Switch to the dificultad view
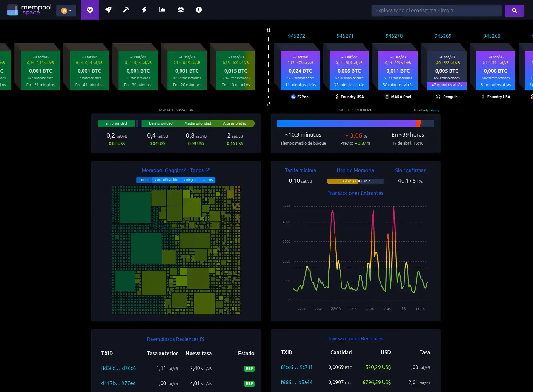This screenshot has width=533, height=392. click(420, 110)
